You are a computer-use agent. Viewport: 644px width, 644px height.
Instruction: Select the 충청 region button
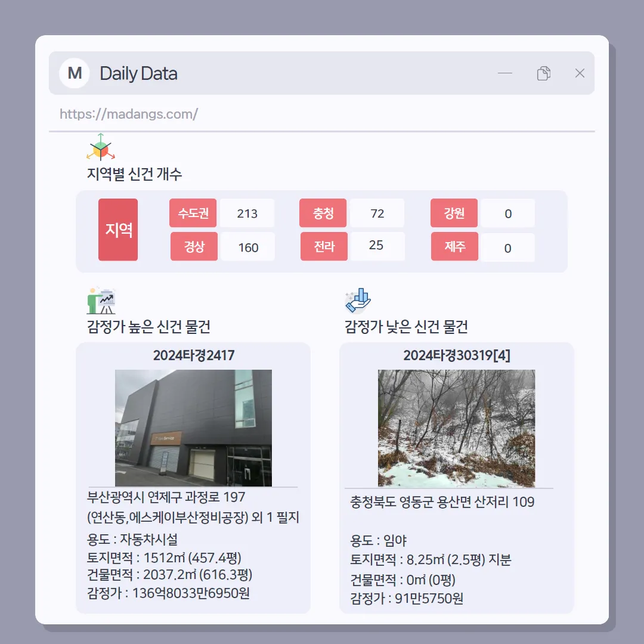point(323,213)
